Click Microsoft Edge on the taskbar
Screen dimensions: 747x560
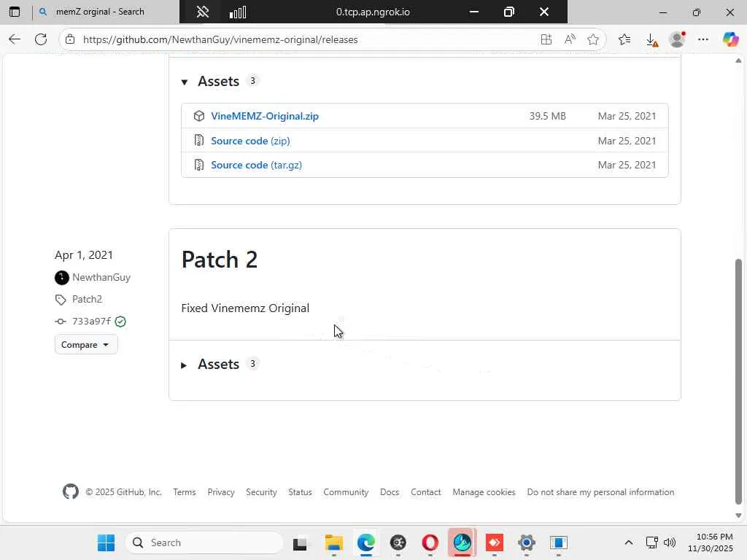click(366, 542)
